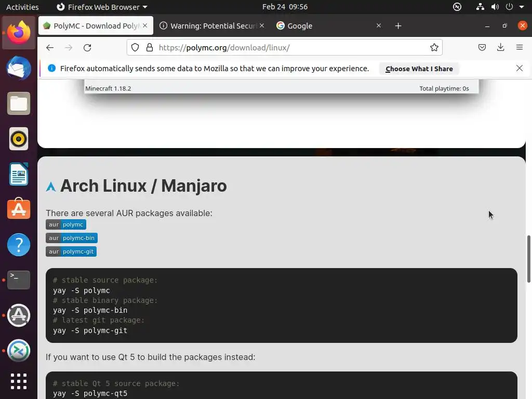This screenshot has height=399, width=532.
Task: Open Help from the dock
Action: click(x=19, y=245)
